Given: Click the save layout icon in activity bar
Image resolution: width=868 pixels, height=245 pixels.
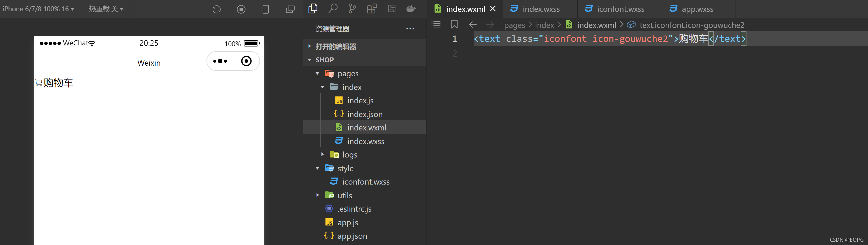Looking at the screenshot, I should click(392, 8).
